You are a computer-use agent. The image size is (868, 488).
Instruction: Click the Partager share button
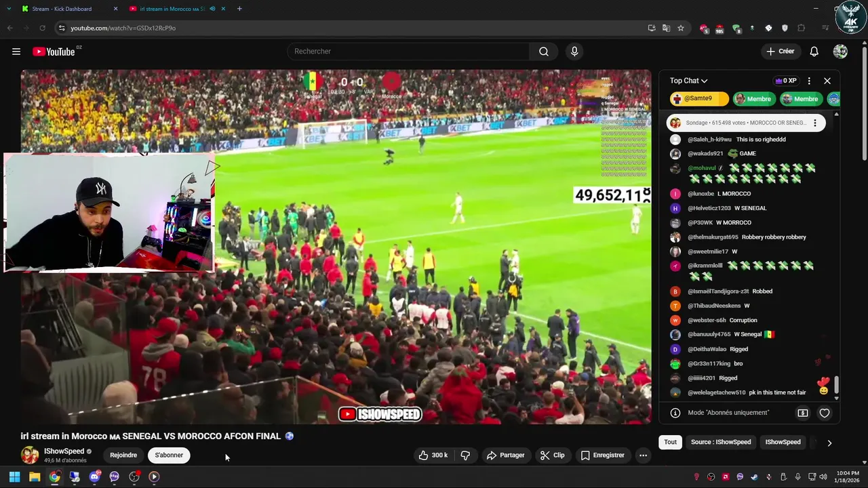pyautogui.click(x=506, y=455)
